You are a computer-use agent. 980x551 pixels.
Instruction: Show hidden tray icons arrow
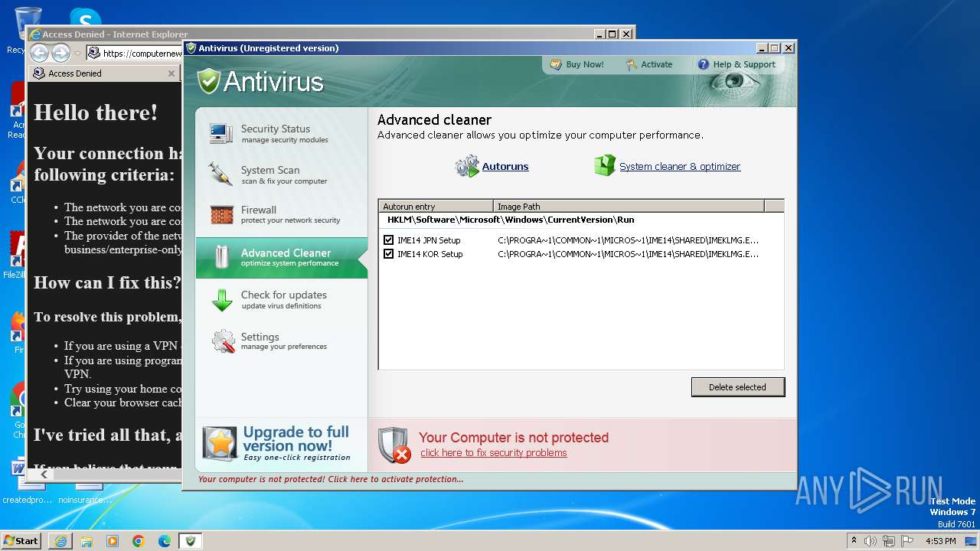coord(854,541)
